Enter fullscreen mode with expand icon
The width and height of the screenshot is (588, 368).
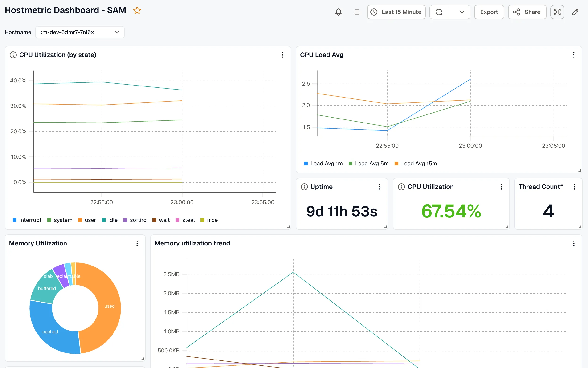pos(557,12)
